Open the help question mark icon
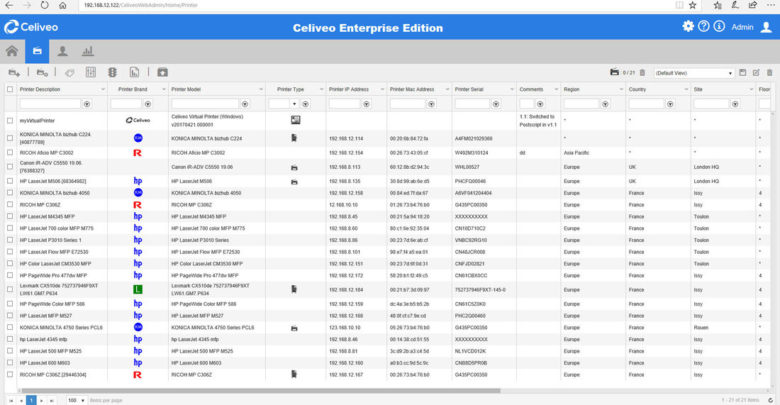This screenshot has height=405, width=780. coord(703,26)
